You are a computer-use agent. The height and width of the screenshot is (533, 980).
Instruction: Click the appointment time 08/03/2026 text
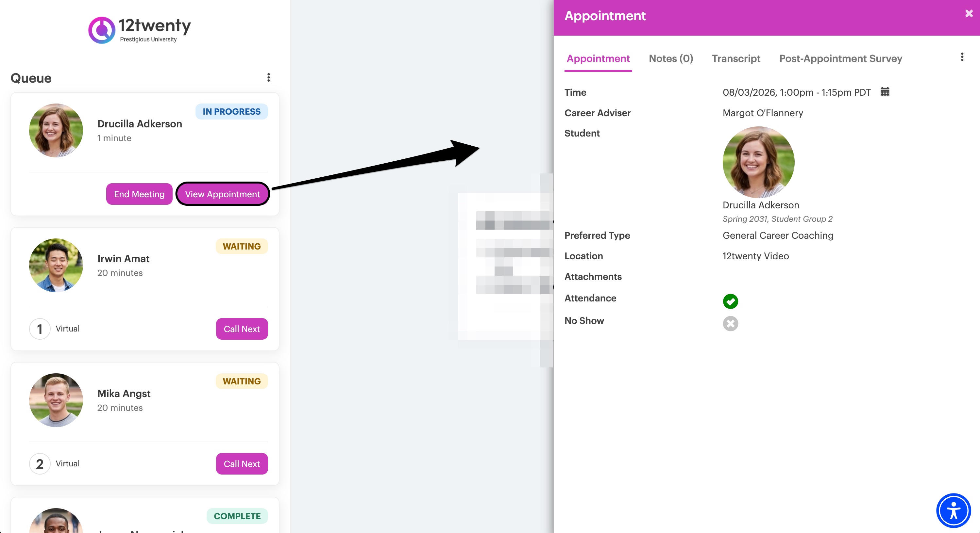click(796, 92)
